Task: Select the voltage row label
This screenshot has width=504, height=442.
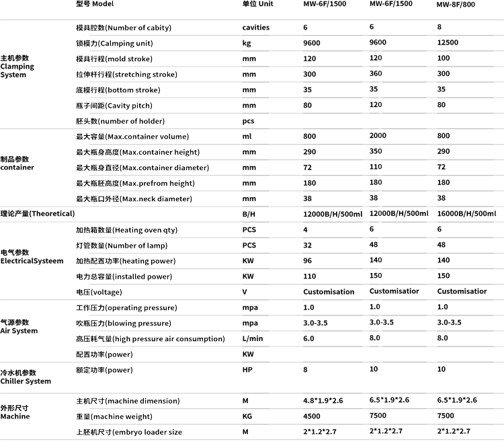Action: coord(99,293)
